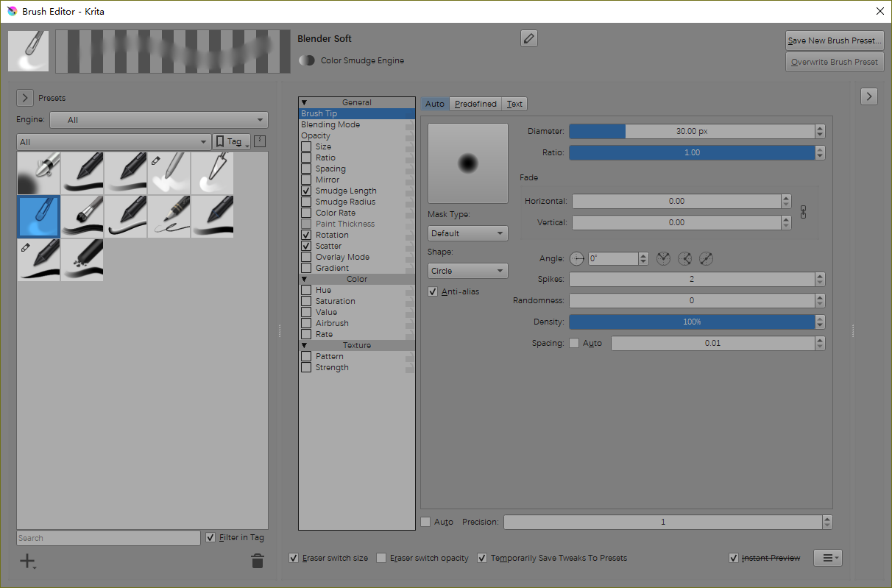Click the Tag bookmark button

231,141
